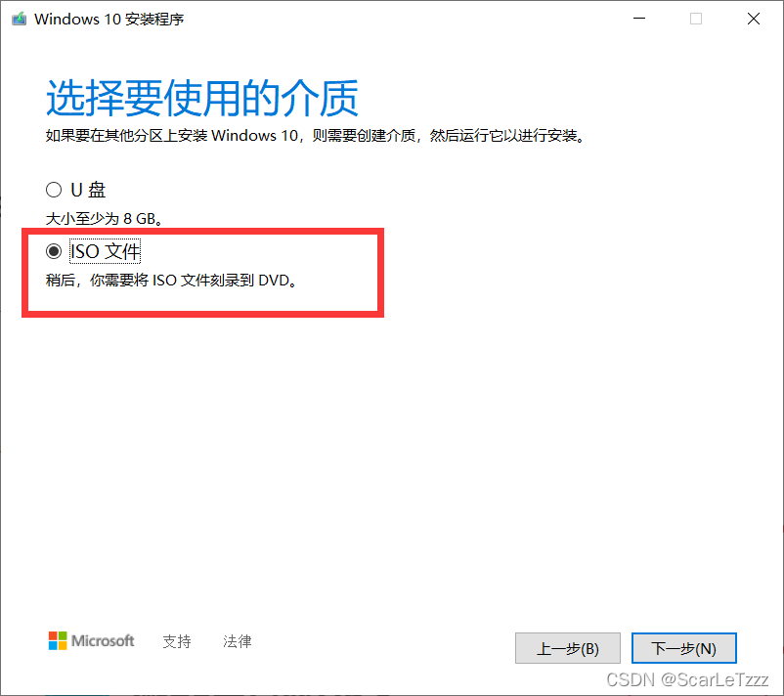Choose the U 盘 option label text
The width and height of the screenshot is (784, 696).
click(88, 190)
